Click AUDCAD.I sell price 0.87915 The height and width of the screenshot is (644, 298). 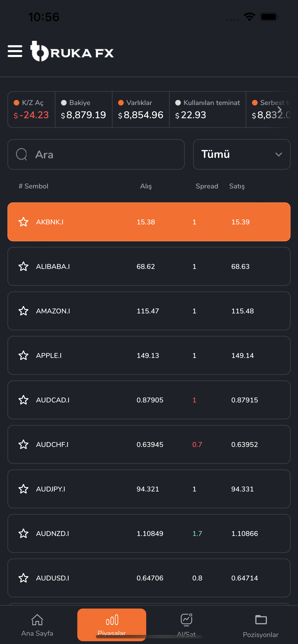[244, 400]
